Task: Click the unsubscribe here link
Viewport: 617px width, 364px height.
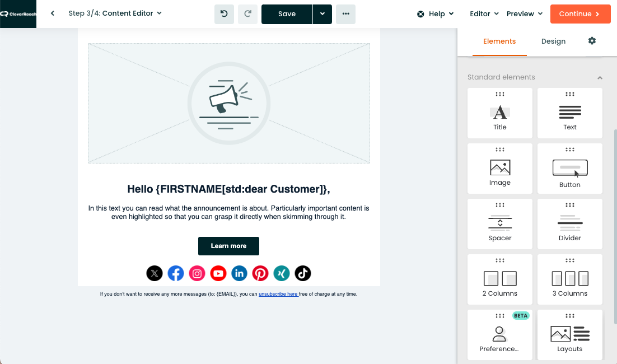Action: click(x=278, y=294)
